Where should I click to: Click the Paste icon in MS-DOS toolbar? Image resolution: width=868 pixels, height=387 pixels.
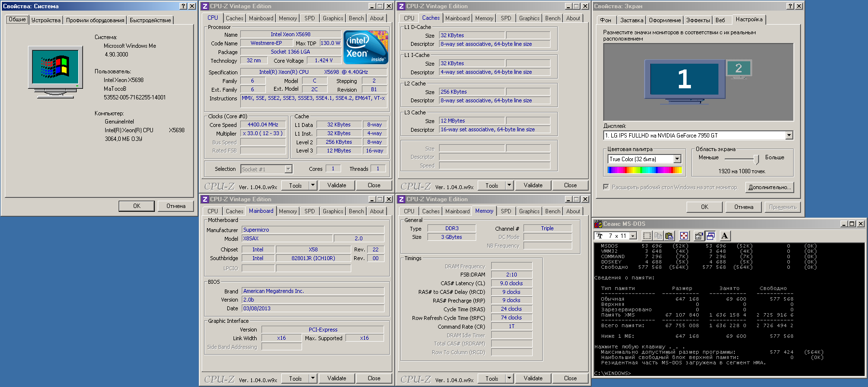pos(669,236)
